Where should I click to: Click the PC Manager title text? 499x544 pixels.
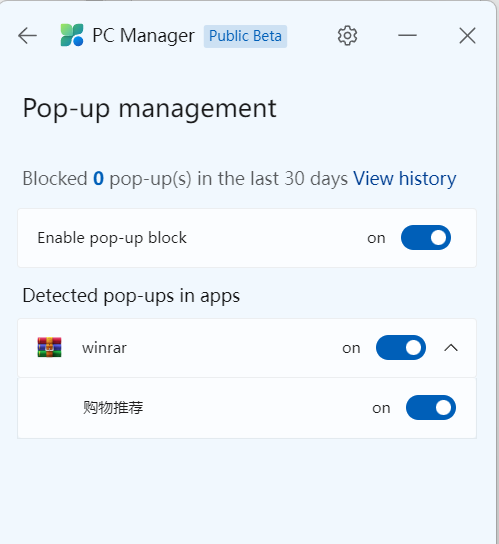coord(143,36)
